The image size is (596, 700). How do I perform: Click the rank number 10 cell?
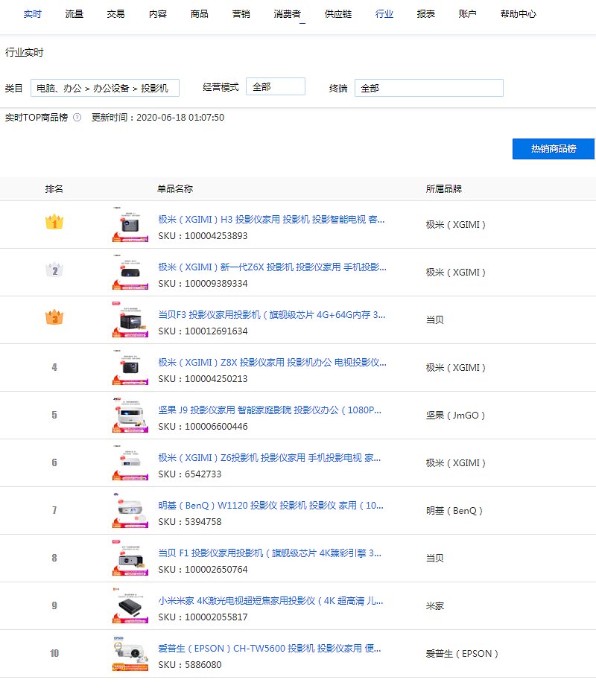pyautogui.click(x=54, y=654)
